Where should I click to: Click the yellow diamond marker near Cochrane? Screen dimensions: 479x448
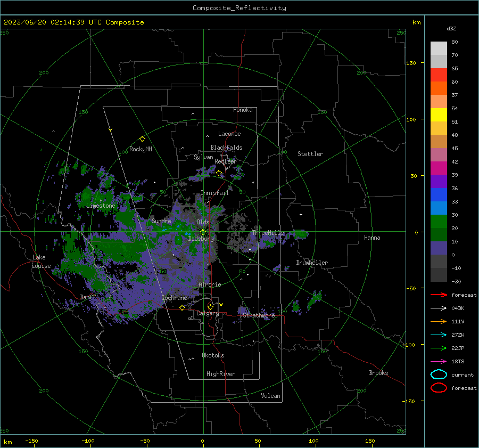pos(182,308)
